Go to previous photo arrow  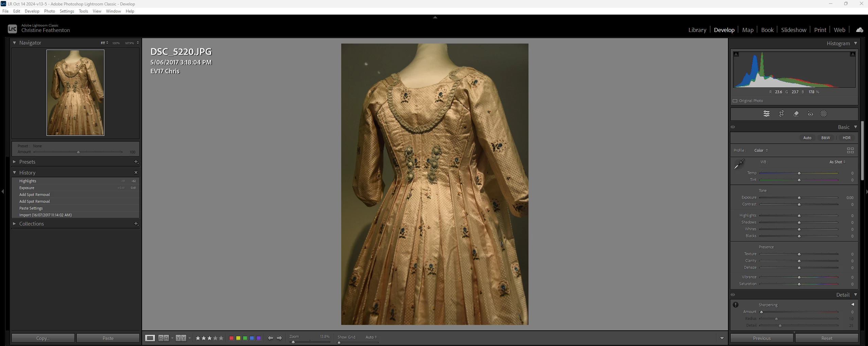tap(270, 338)
